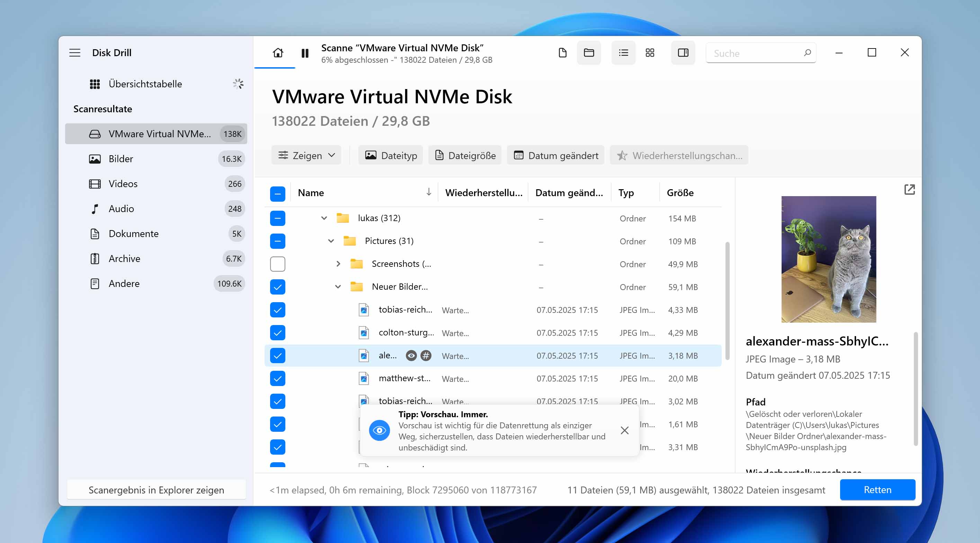Check the Screenshots folder checkbox
This screenshot has width=980, height=543.
[277, 264]
